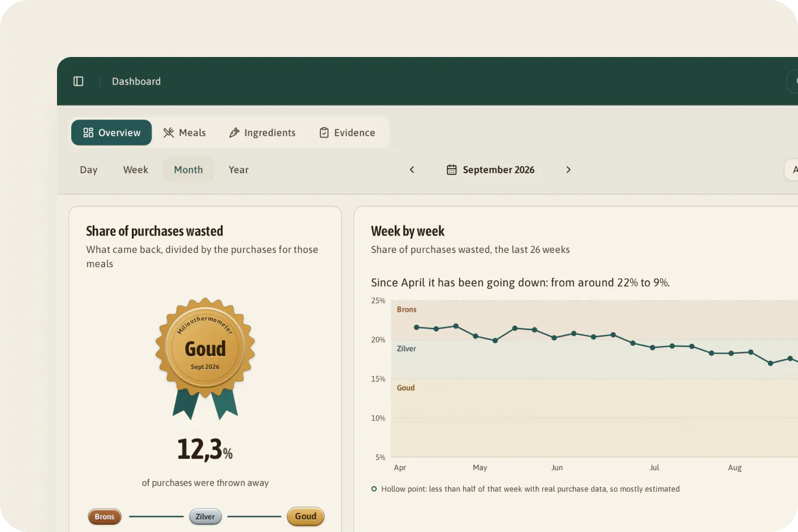Click the Goud band label in chart

pyautogui.click(x=406, y=388)
